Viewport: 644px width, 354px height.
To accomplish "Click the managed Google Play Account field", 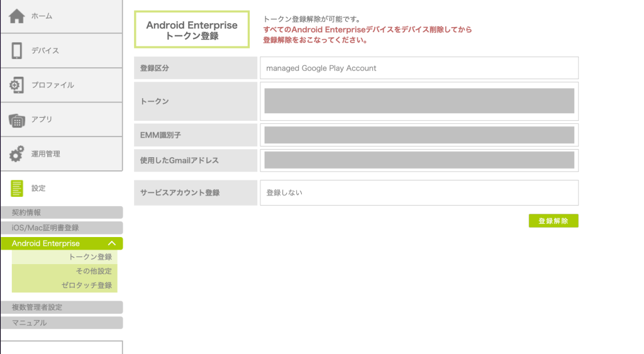I will point(419,68).
